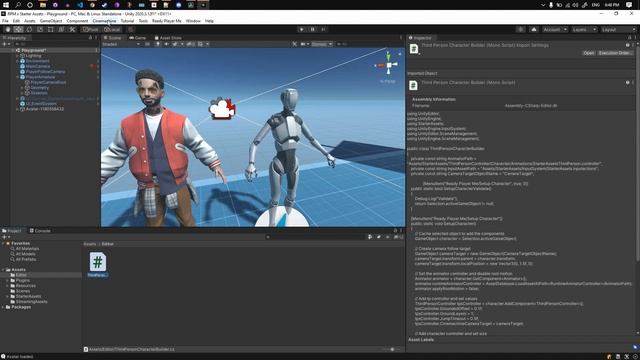Open the GameObject menu

click(51, 21)
